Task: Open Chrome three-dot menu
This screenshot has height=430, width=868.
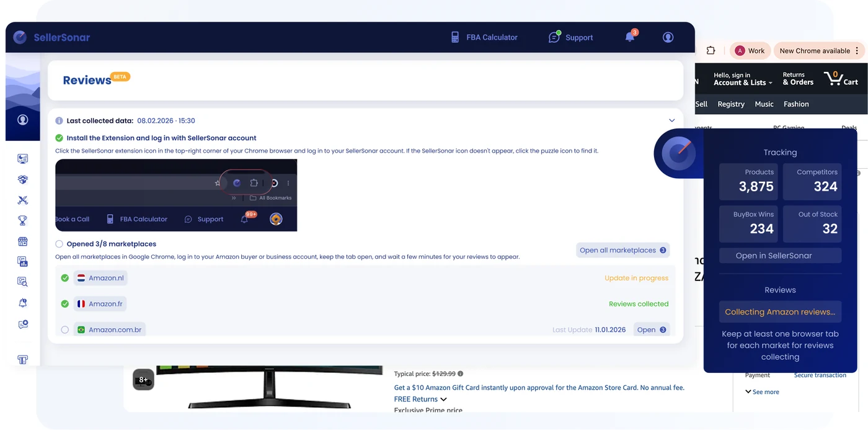Action: [x=857, y=51]
